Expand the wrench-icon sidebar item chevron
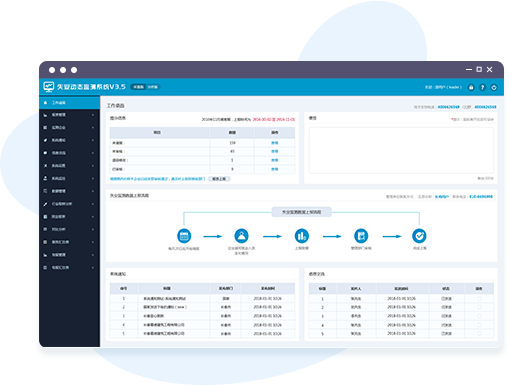The width and height of the screenshot is (509, 385). click(93, 204)
